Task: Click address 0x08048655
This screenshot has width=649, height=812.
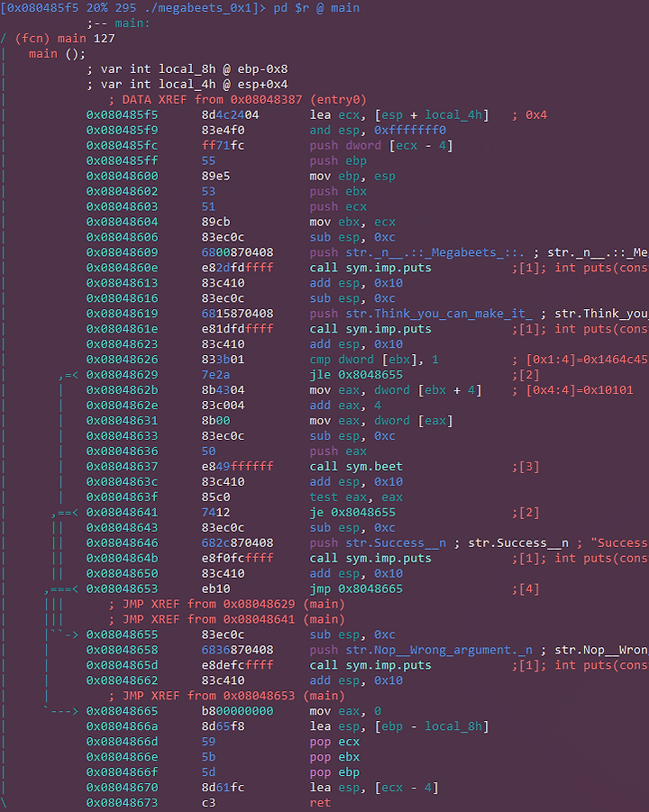Action: pyautogui.click(x=123, y=634)
